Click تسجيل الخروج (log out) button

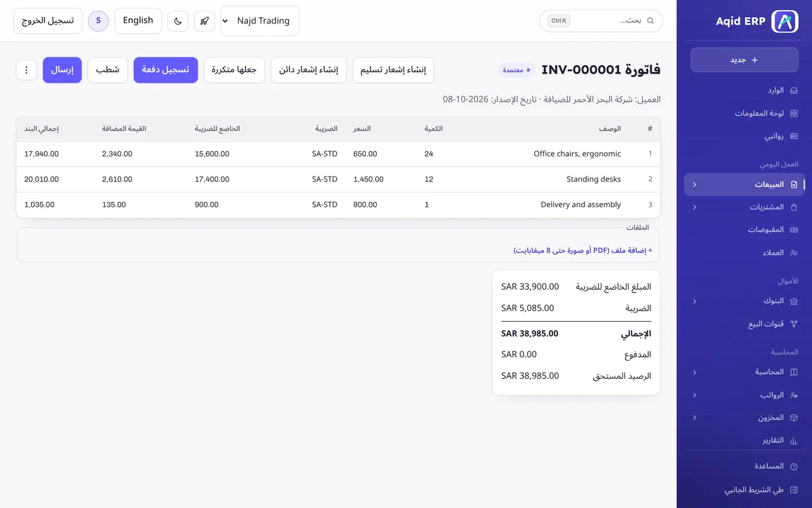click(48, 21)
